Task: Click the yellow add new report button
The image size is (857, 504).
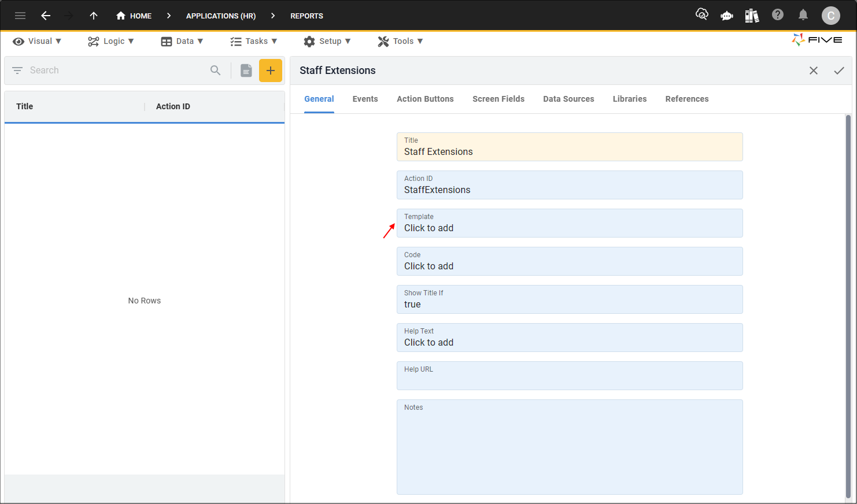Action: 270,71
